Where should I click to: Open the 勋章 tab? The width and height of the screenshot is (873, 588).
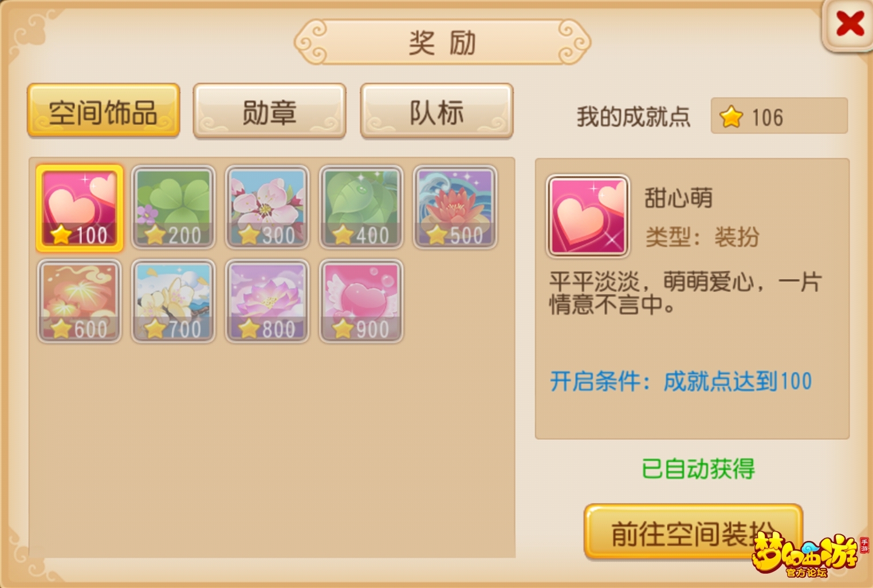(x=269, y=111)
